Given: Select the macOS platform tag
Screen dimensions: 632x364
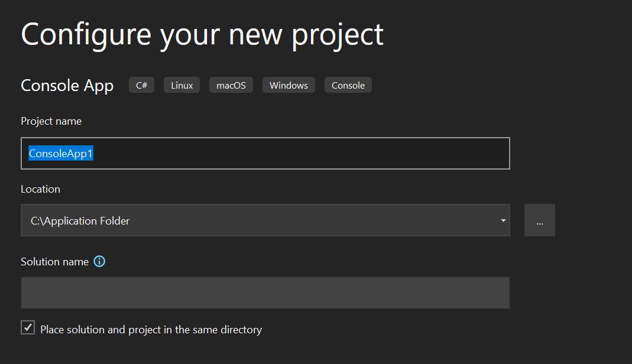Looking at the screenshot, I should [x=231, y=84].
